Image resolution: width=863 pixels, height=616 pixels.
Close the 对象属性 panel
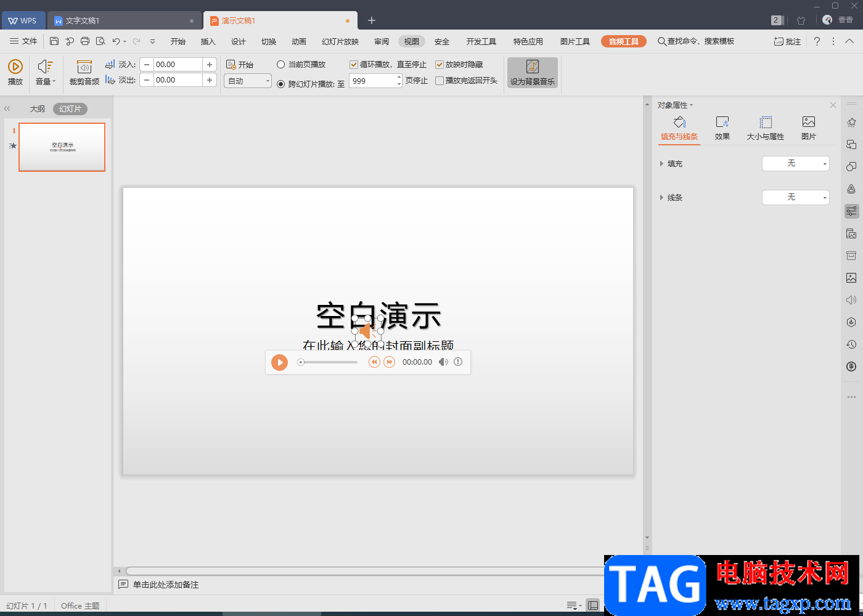tap(833, 105)
